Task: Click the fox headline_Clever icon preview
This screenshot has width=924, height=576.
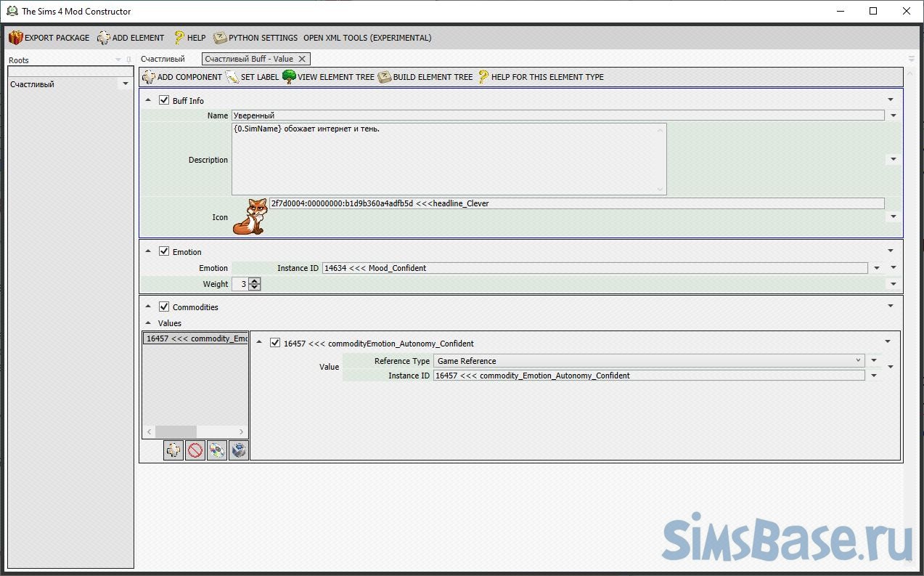Action: (x=250, y=216)
